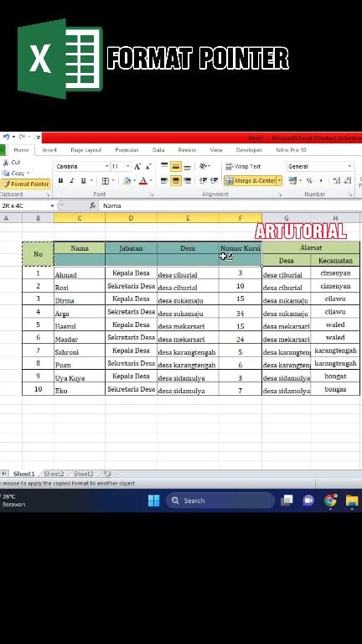362x644 pixels.
Task: Click the Cut scissors command
Action: [x=12, y=162]
